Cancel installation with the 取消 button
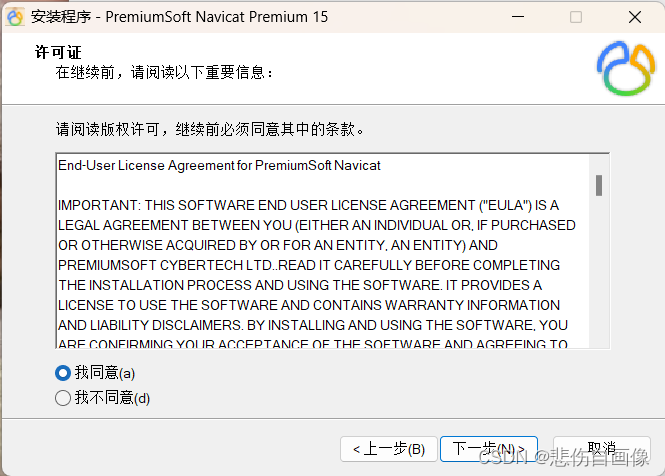The height and width of the screenshot is (476, 665). [x=601, y=449]
